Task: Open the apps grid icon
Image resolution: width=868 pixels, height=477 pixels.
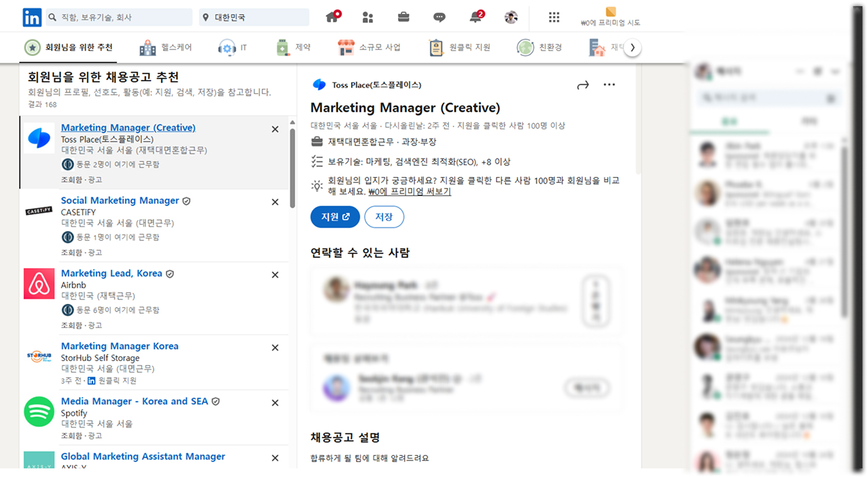Action: click(554, 17)
